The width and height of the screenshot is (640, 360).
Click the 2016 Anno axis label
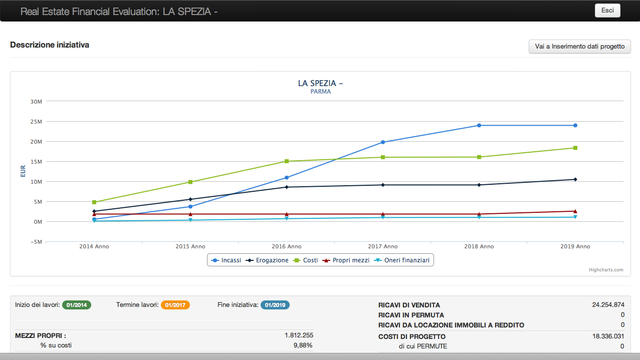click(x=287, y=247)
